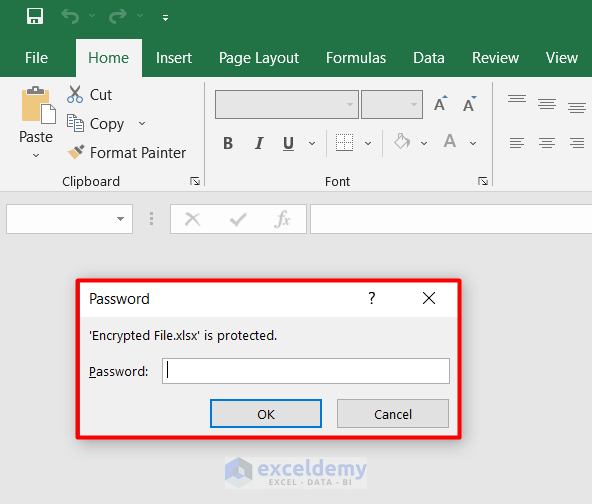
Task: Click Center alignment icon
Action: 547,143
